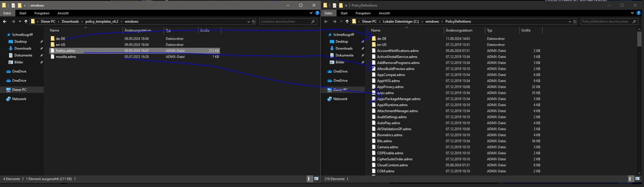
Task: Open Dokumente in left window's sidebar
Action: [23, 55]
